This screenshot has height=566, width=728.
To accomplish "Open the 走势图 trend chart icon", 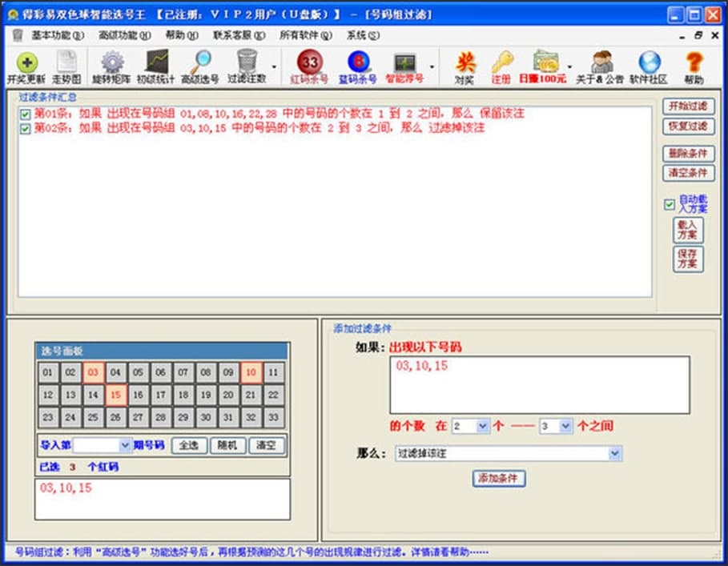I will (x=66, y=63).
